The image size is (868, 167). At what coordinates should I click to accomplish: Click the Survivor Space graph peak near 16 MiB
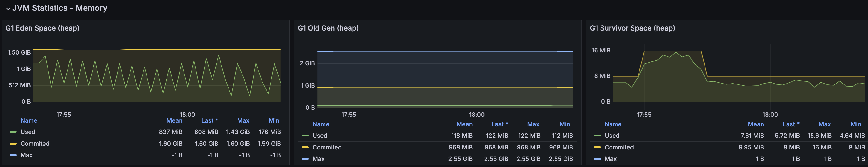(676, 52)
